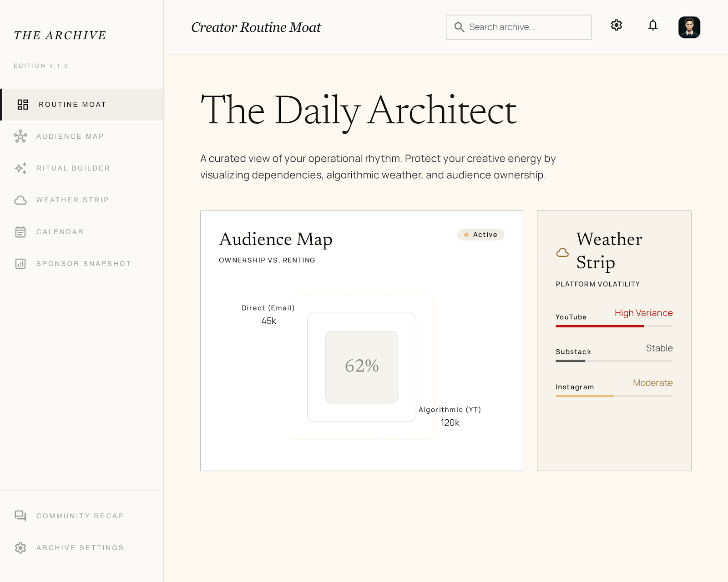Image resolution: width=728 pixels, height=582 pixels.
Task: Click the notification bell icon
Action: point(653,26)
